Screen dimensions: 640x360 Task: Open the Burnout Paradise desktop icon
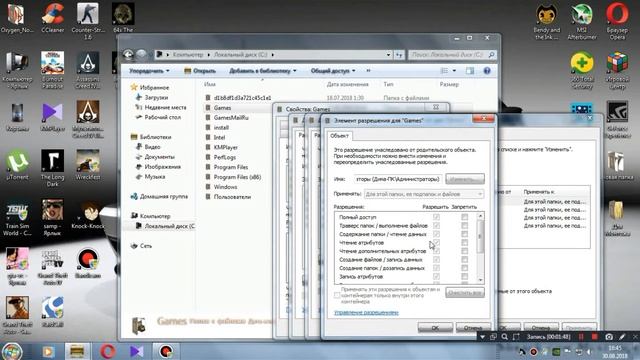52,70
